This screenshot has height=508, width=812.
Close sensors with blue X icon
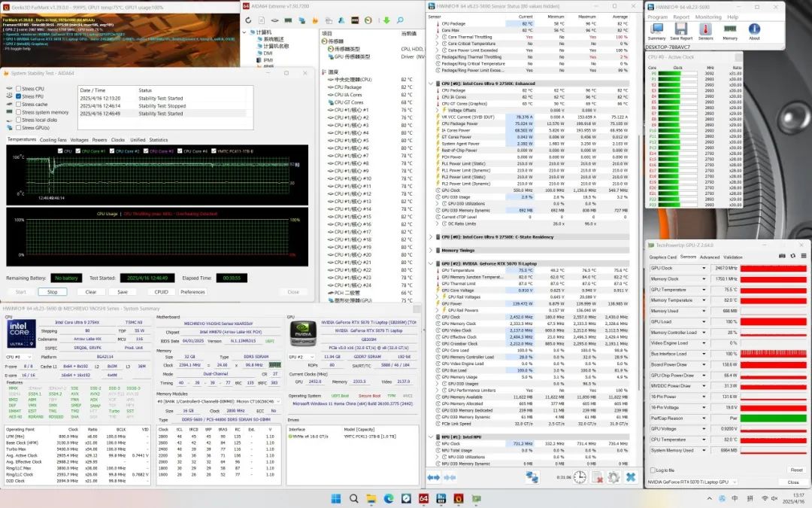631,477
